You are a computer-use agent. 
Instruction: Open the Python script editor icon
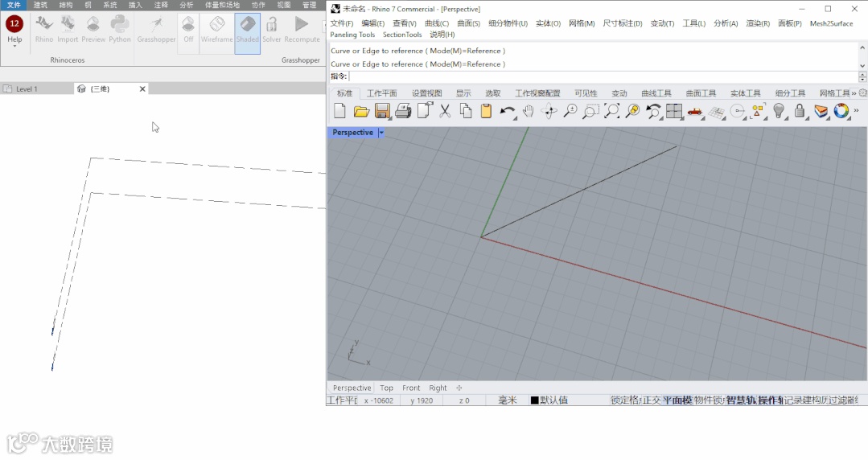pyautogui.click(x=120, y=29)
